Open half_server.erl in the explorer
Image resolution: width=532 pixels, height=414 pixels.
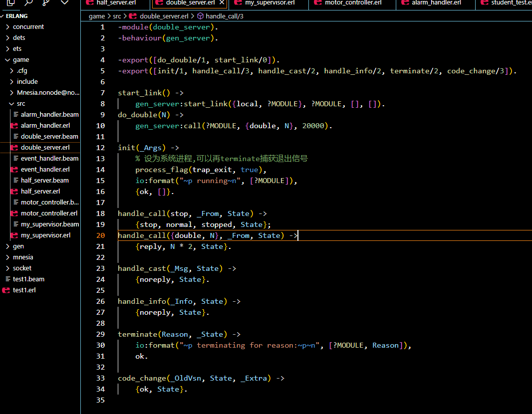tap(40, 191)
